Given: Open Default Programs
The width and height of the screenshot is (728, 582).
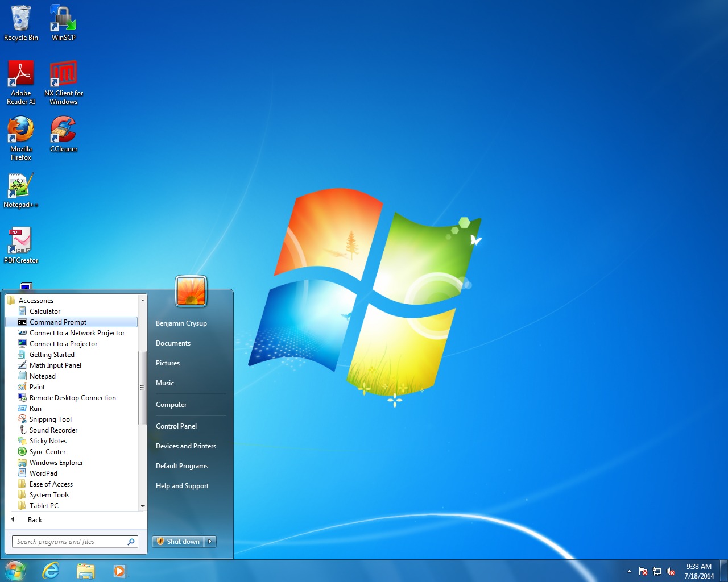Looking at the screenshot, I should (x=182, y=466).
